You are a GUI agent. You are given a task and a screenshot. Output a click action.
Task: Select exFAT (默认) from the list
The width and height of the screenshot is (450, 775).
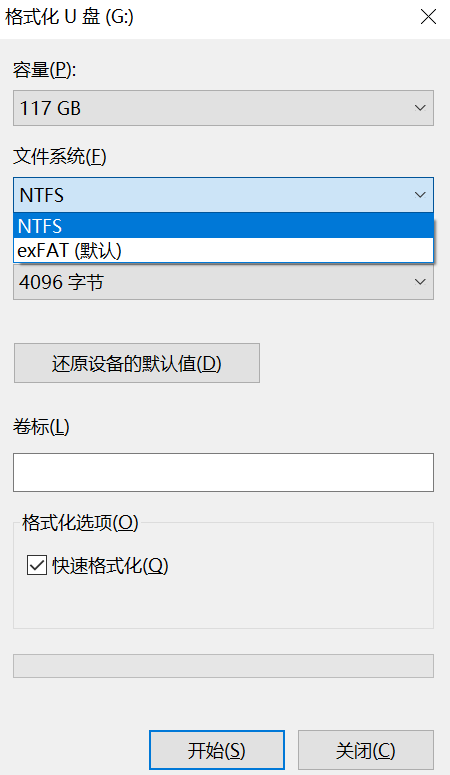coord(224,251)
